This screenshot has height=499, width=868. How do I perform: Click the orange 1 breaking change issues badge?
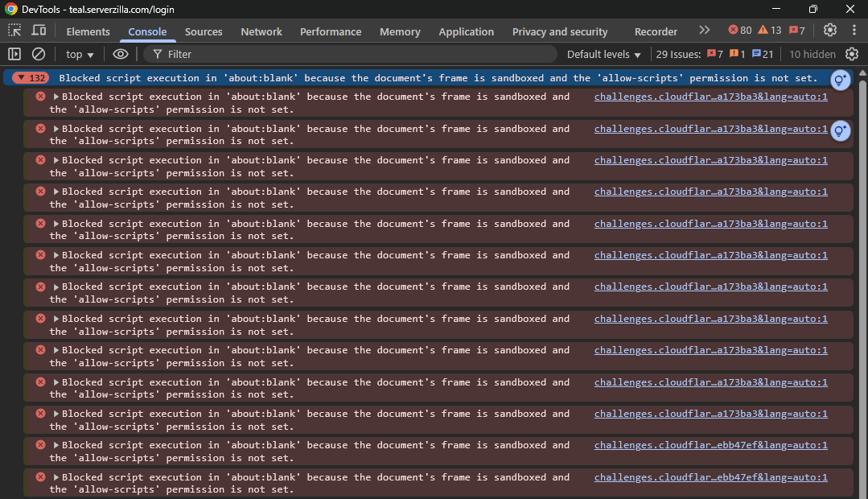[737, 54]
